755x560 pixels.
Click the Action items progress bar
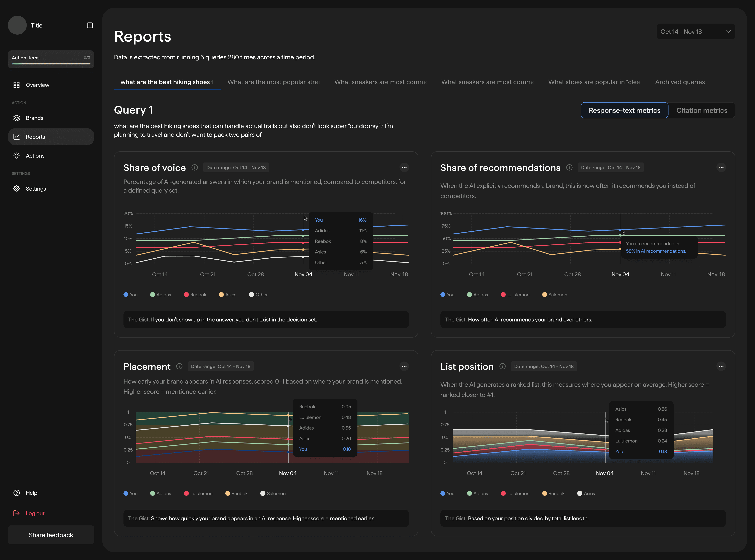coord(51,63)
